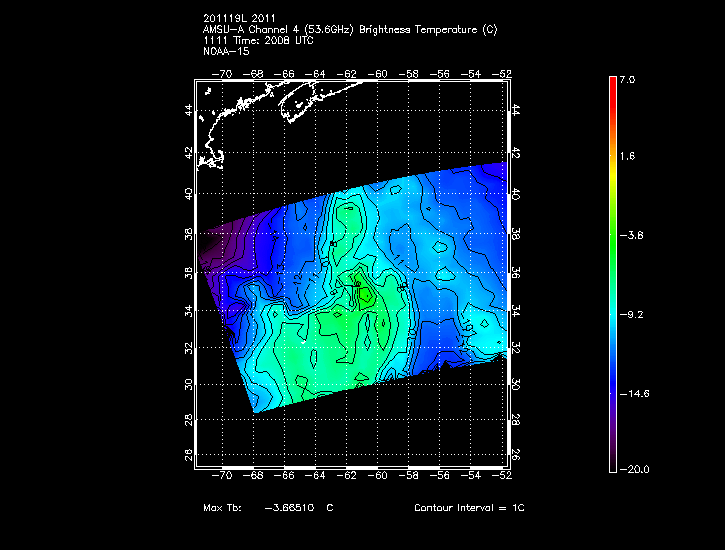Click the warmest yellow-green core on the map
The image size is (725, 550).
(366, 295)
